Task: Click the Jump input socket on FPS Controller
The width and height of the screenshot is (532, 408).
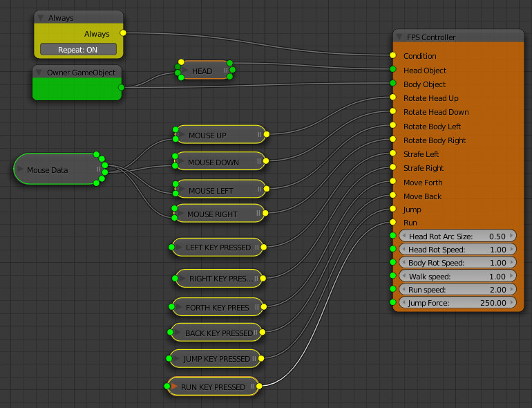Action: point(392,209)
